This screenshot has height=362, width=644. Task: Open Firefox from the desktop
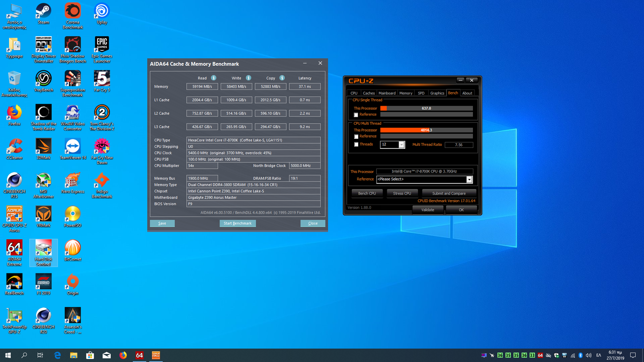14,115
